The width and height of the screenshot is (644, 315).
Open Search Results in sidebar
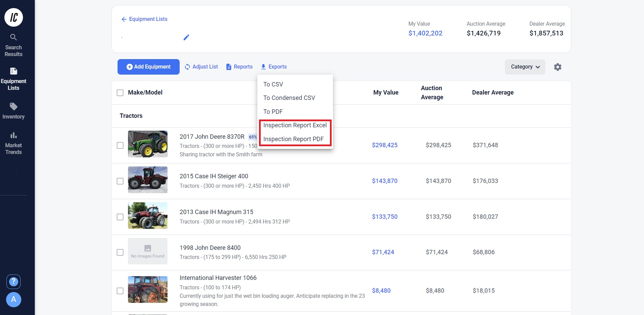pyautogui.click(x=14, y=46)
